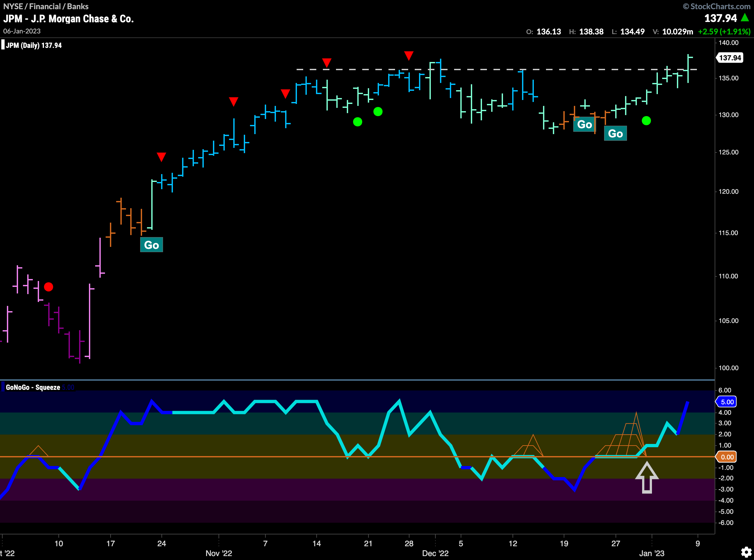
Task: Click the dashed horizontal resistance line
Action: coord(496,70)
